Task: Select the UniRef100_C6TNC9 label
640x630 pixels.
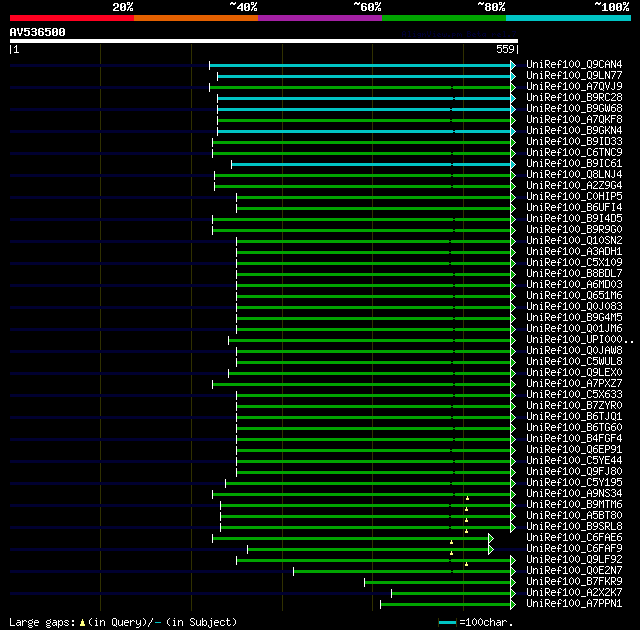Action: coord(574,153)
